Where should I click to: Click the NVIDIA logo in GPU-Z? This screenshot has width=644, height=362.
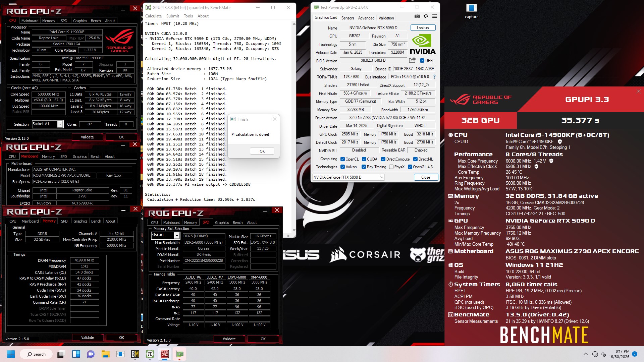[423, 44]
